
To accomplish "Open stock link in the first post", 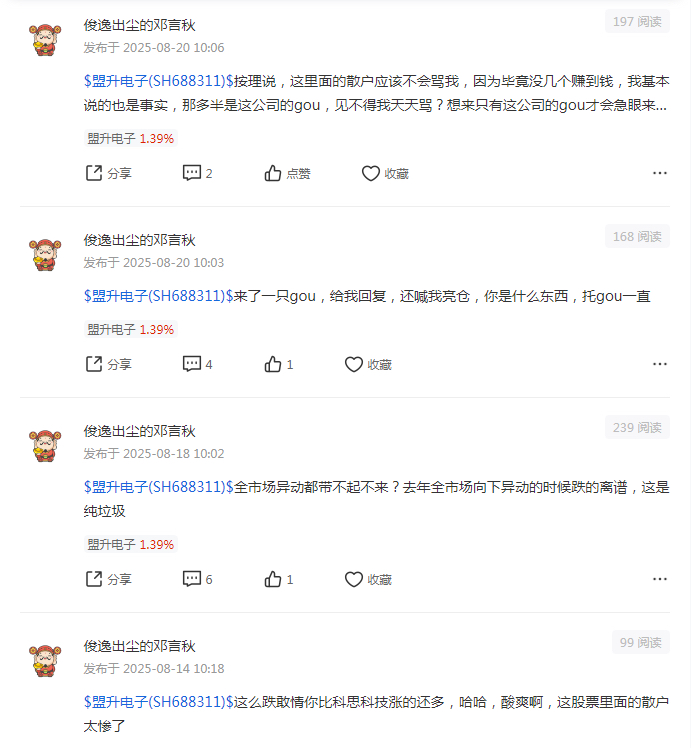I will (x=158, y=81).
